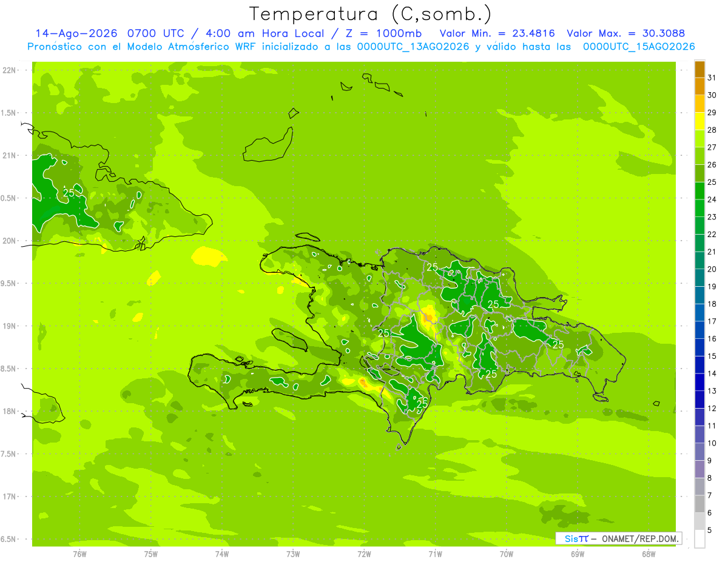The height and width of the screenshot is (562, 728).
Task: Click the '73W' longitude label
Action: click(x=293, y=554)
